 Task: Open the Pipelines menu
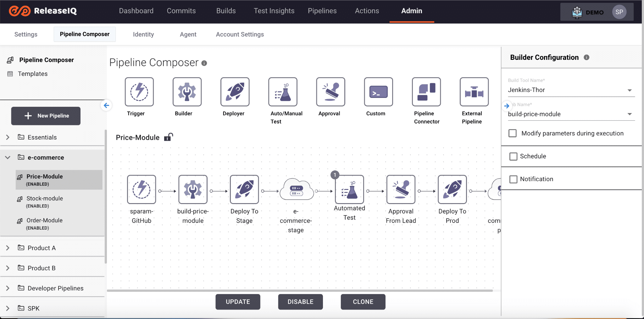tap(322, 11)
